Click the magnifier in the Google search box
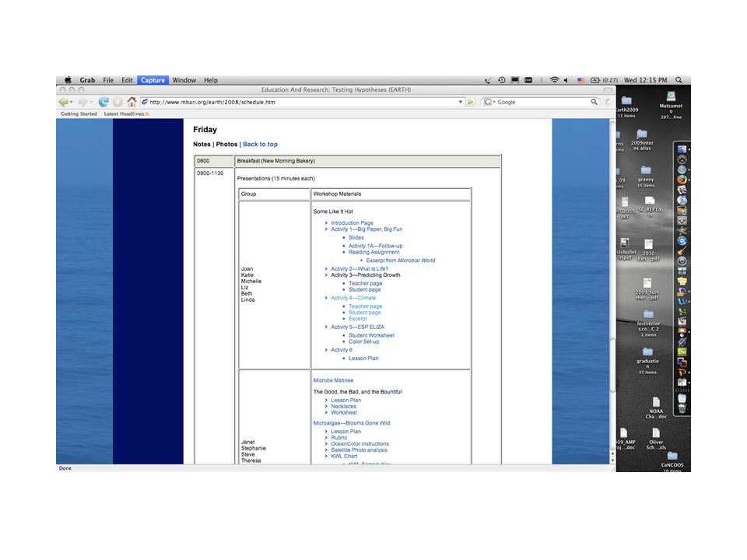This screenshot has width=747, height=560. click(x=594, y=102)
